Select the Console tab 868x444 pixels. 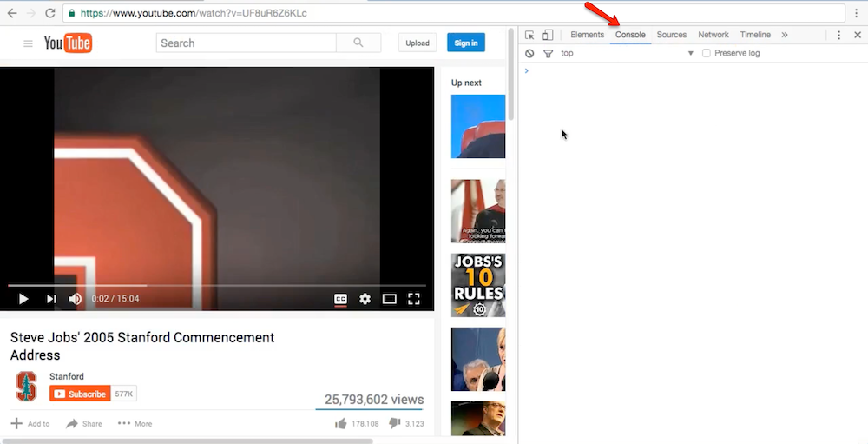click(630, 35)
